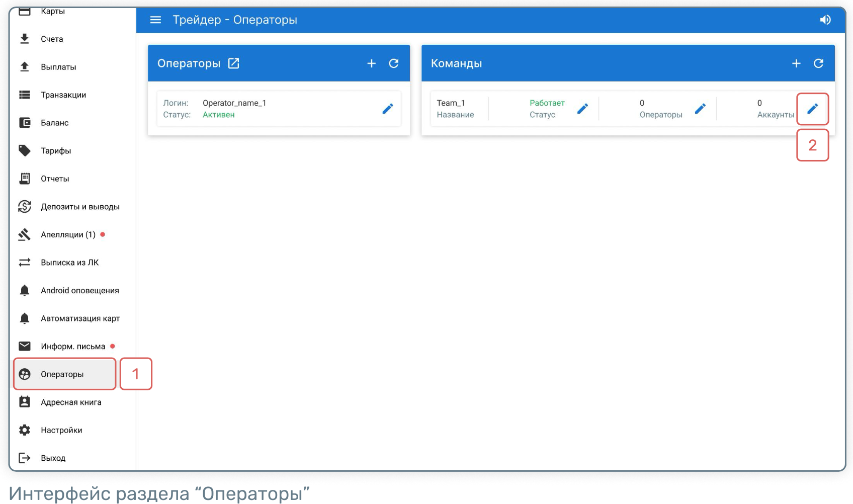Screen dimensions: 853x504
Task: Open the Счета menu item
Action: coord(52,39)
